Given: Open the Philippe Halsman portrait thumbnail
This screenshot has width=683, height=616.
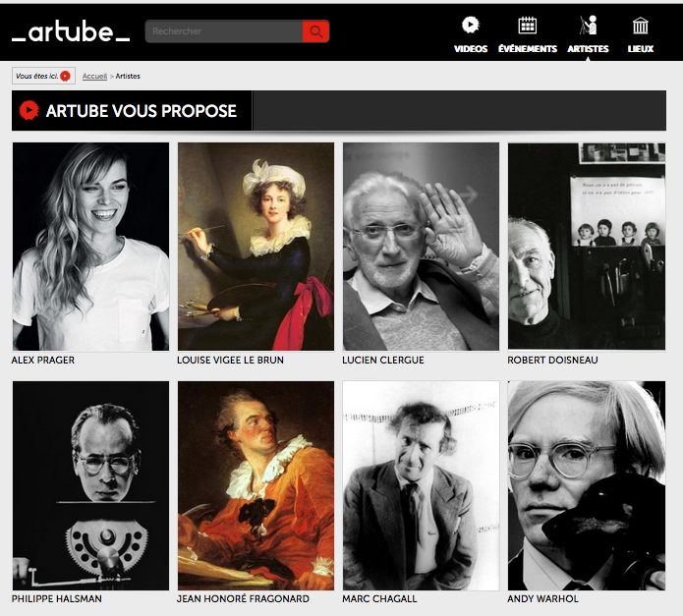Looking at the screenshot, I should point(90,486).
